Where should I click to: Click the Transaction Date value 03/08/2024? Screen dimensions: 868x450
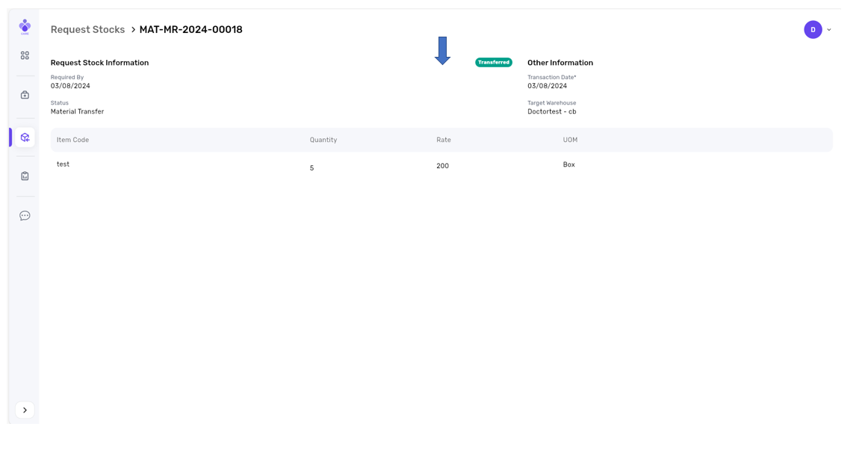(x=547, y=86)
